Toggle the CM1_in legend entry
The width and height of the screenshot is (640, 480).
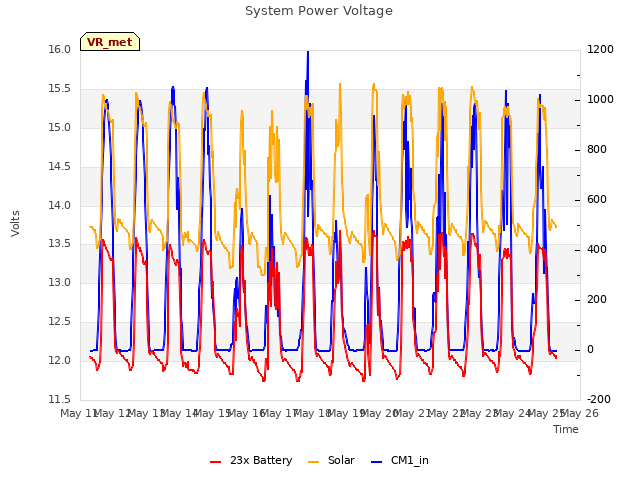(400, 460)
